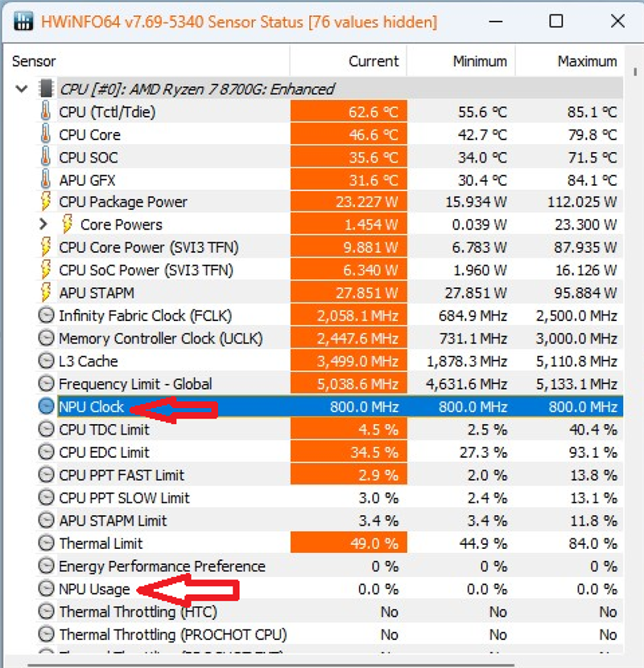Click clock icon next to APU STAPM Limit
This screenshot has height=668, width=644.
coord(46,521)
